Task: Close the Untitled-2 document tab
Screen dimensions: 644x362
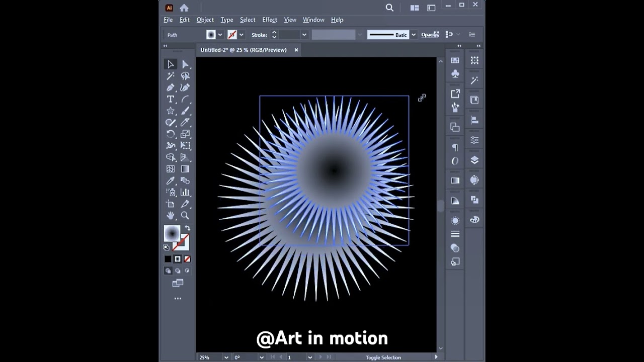Action: [296, 50]
